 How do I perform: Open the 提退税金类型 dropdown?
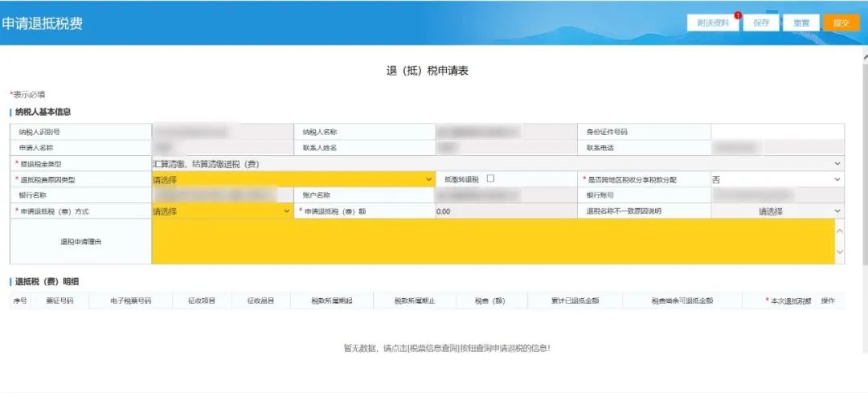tap(497, 164)
